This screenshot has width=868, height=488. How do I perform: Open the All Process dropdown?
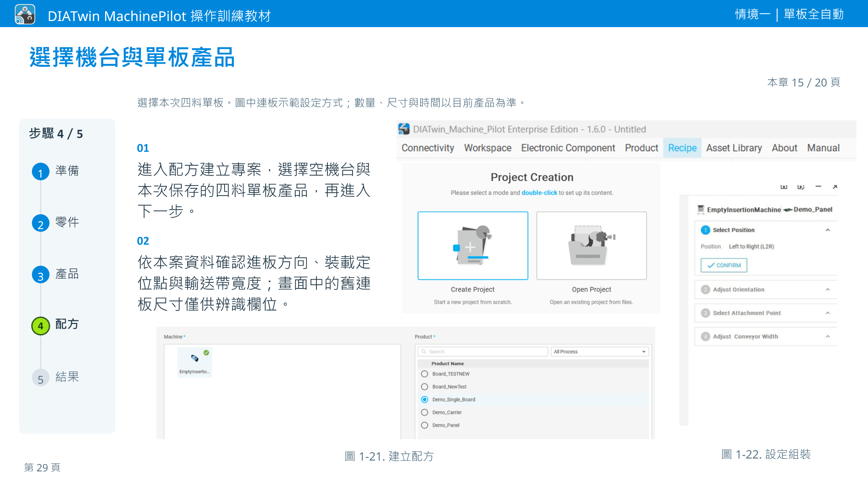point(599,351)
